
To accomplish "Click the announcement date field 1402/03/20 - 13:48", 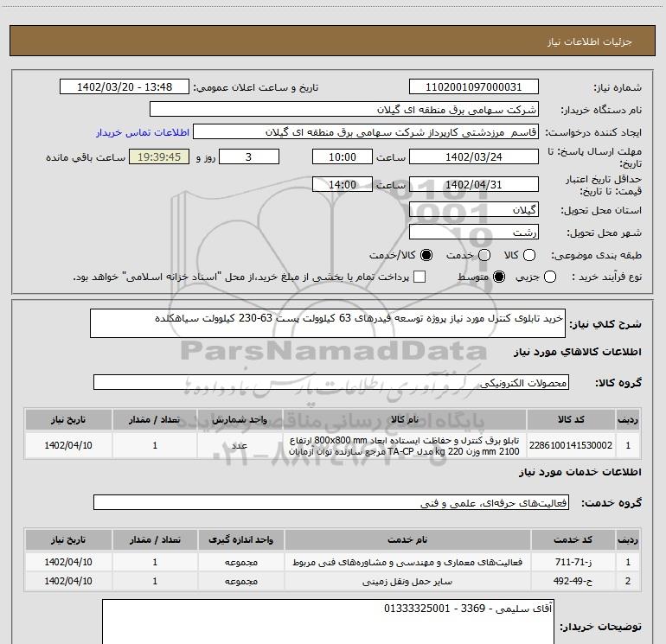I will coord(125,87).
